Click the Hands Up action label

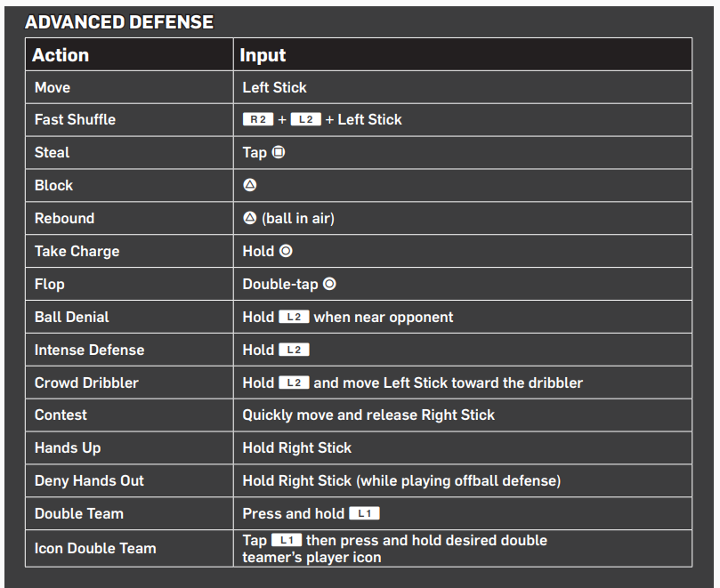68,448
